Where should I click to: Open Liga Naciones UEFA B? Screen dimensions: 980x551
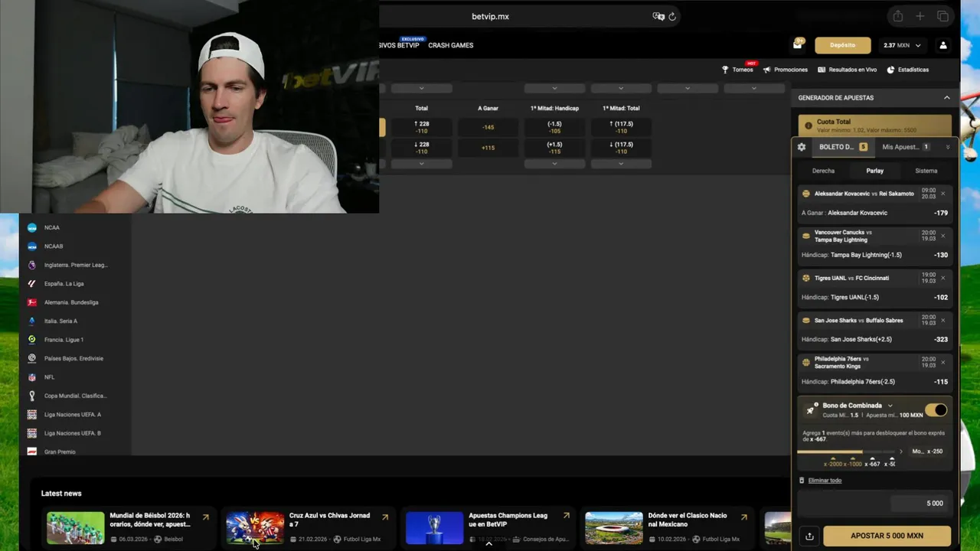(72, 433)
